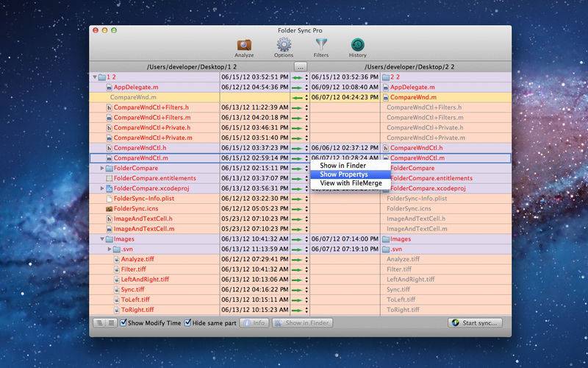Open the direction stepper for ImageAndTextCell.h

point(306,219)
